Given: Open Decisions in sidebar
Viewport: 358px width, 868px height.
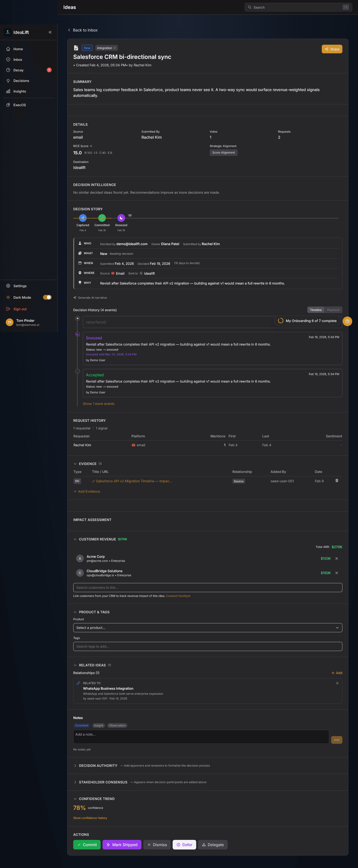Looking at the screenshot, I should coord(29,81).
